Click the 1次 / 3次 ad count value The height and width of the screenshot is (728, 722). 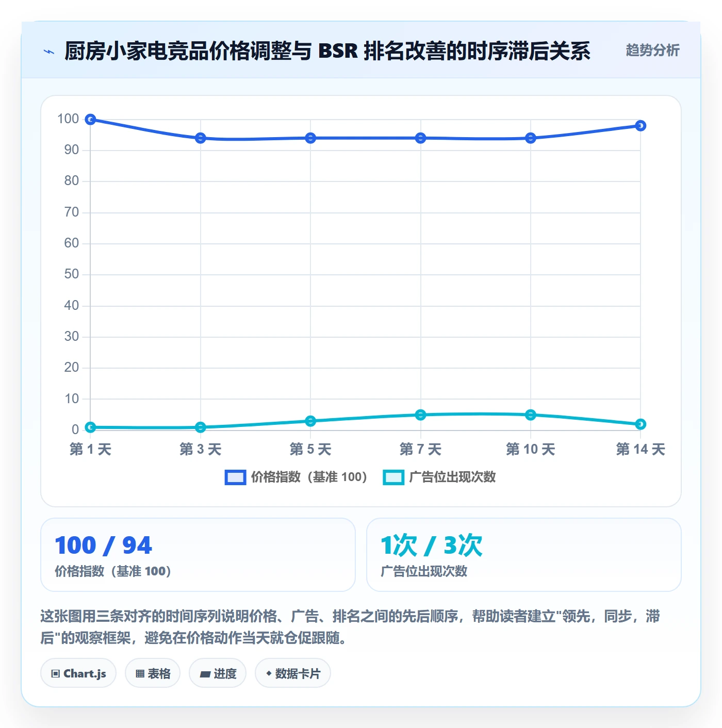click(x=432, y=545)
